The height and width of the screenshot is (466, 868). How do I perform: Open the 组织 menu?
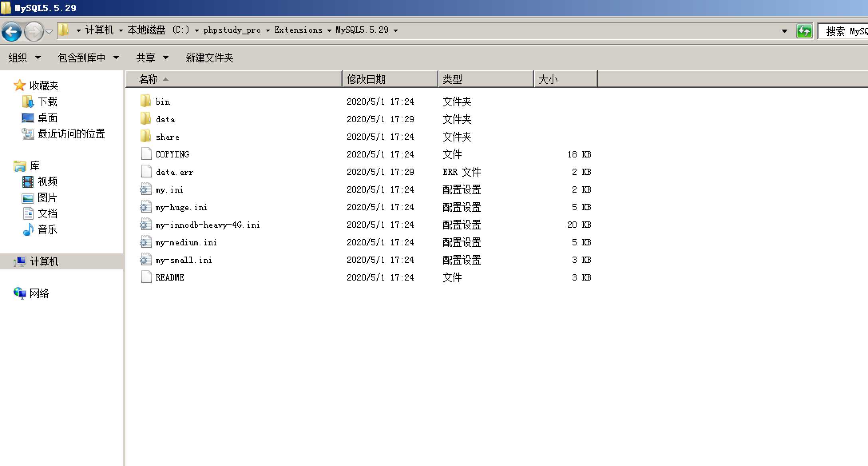coord(24,58)
